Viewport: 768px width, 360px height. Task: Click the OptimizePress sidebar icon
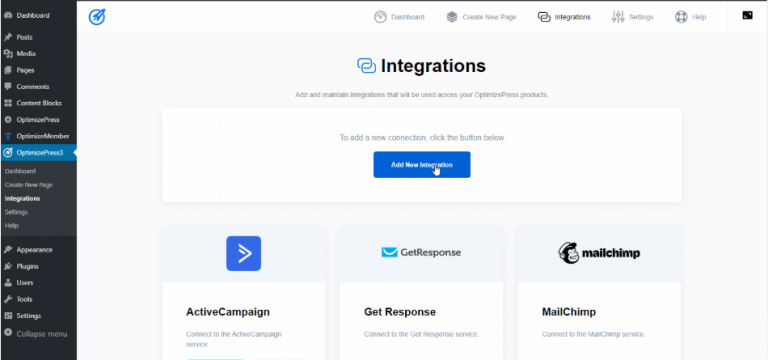pyautogui.click(x=8, y=120)
